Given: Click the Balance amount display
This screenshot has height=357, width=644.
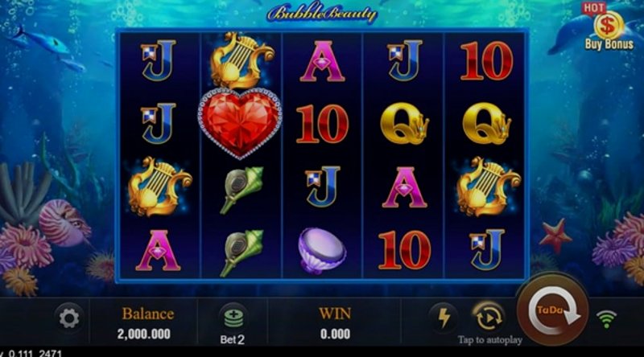Looking at the screenshot, I should pos(144,334).
